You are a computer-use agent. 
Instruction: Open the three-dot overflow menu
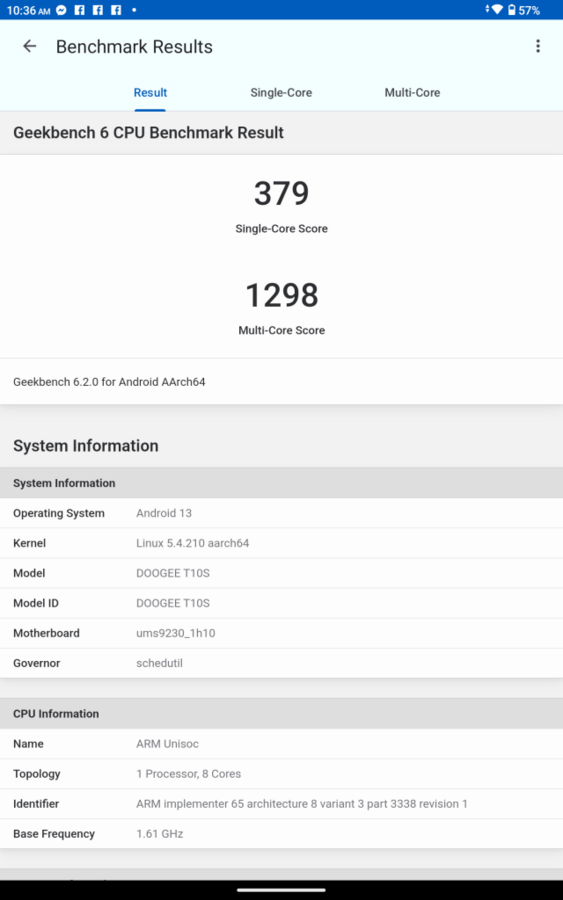pos(538,46)
